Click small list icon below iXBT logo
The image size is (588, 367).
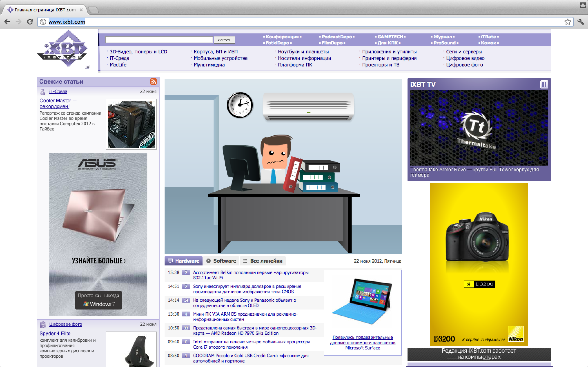click(87, 67)
